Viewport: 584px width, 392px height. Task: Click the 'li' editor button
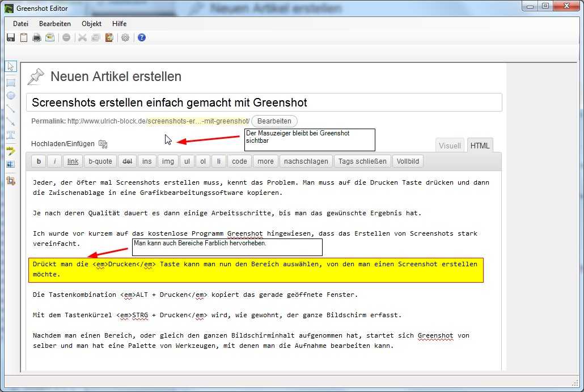click(x=219, y=161)
